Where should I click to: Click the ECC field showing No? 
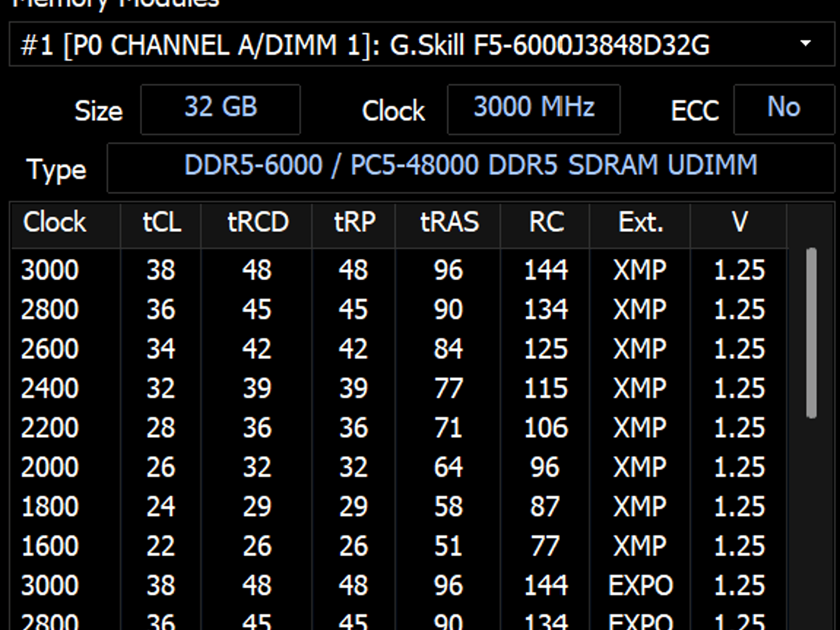[x=784, y=110]
